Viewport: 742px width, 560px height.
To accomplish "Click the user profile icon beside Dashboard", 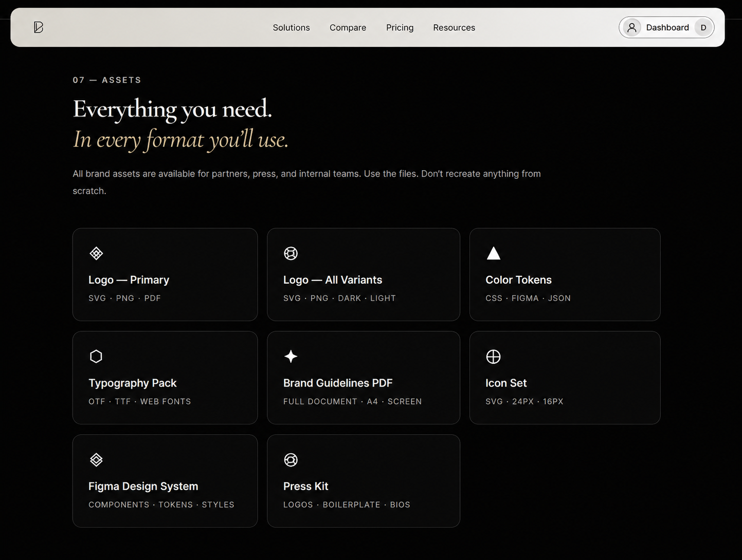I will pyautogui.click(x=632, y=28).
